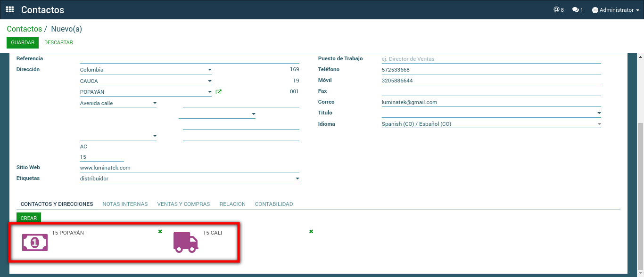Screen dimensions: 644x277
Task: Expand the Colombia country dropdown
Action: [x=210, y=70]
